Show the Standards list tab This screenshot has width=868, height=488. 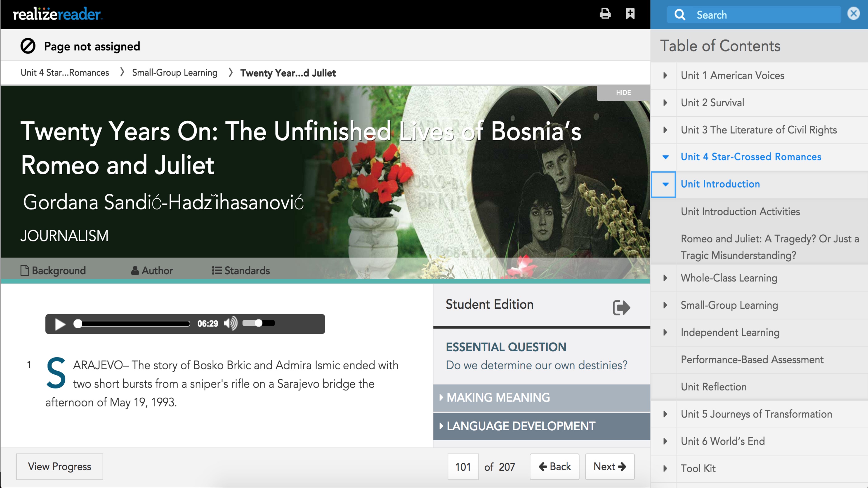pyautogui.click(x=241, y=270)
